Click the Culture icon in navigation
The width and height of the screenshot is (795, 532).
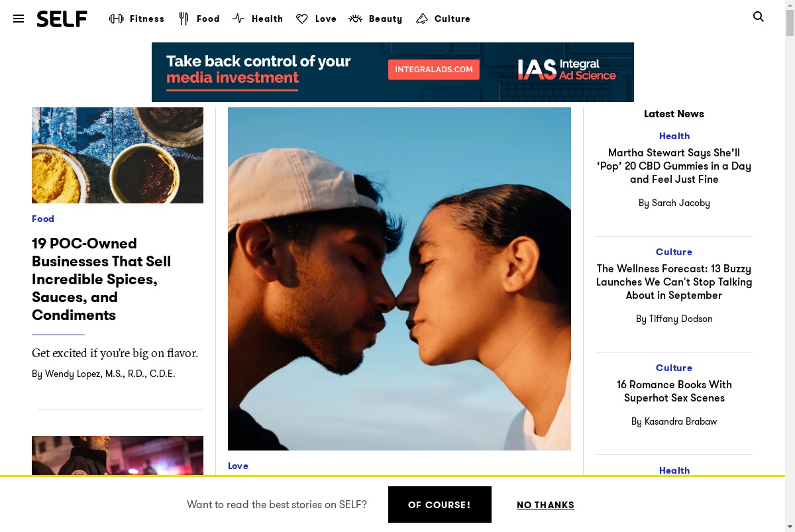[x=422, y=19]
